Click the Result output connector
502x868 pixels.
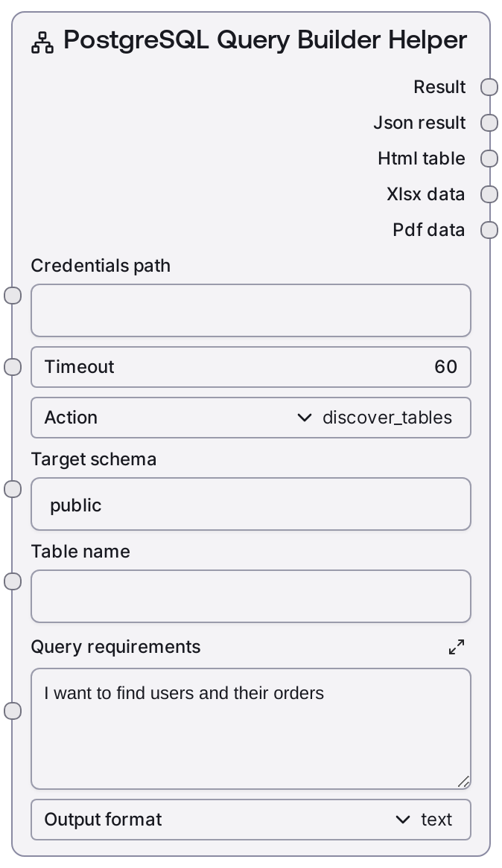tap(489, 87)
